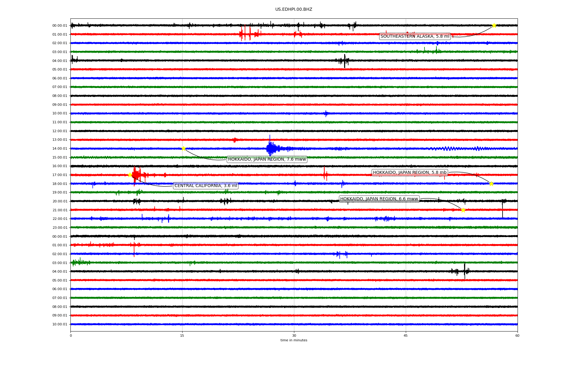Select the HOKKAIDO, JAPAN REGION, 5.8 mb label
Image resolution: width=588 pixels, height=368 pixels.
409,173
